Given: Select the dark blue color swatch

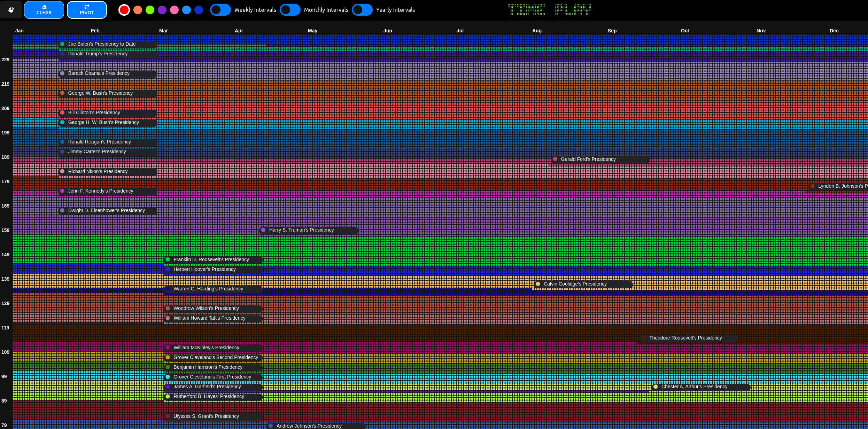Looking at the screenshot, I should pyautogui.click(x=199, y=10).
